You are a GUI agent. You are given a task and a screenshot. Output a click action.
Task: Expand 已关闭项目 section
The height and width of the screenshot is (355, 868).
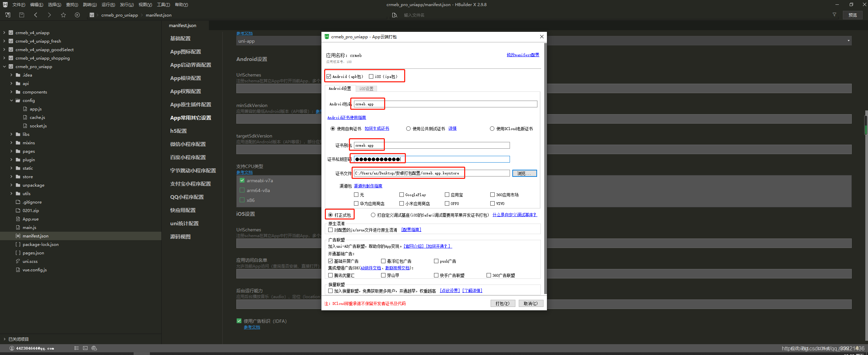click(4, 339)
